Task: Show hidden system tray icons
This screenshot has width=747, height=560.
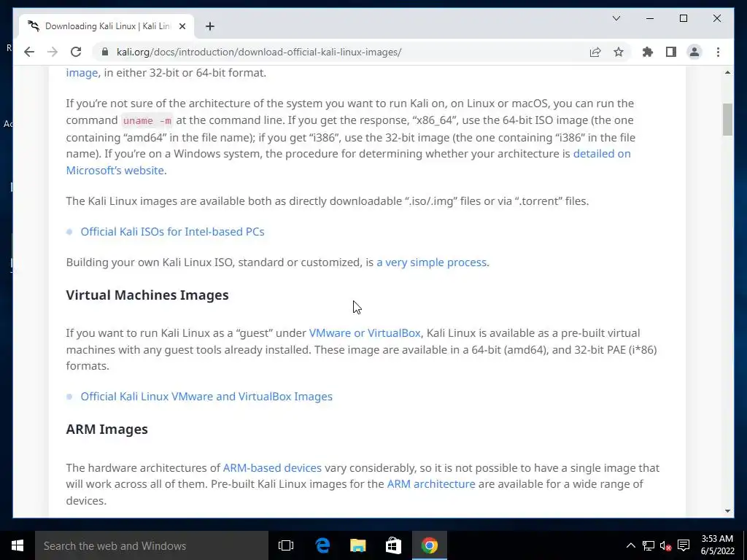Action: click(x=630, y=545)
